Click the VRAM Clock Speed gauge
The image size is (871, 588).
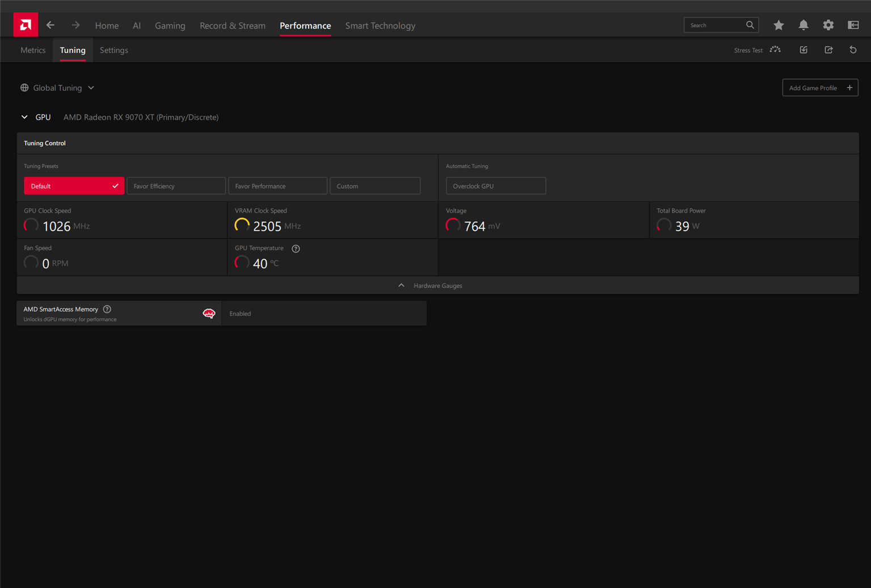242,226
